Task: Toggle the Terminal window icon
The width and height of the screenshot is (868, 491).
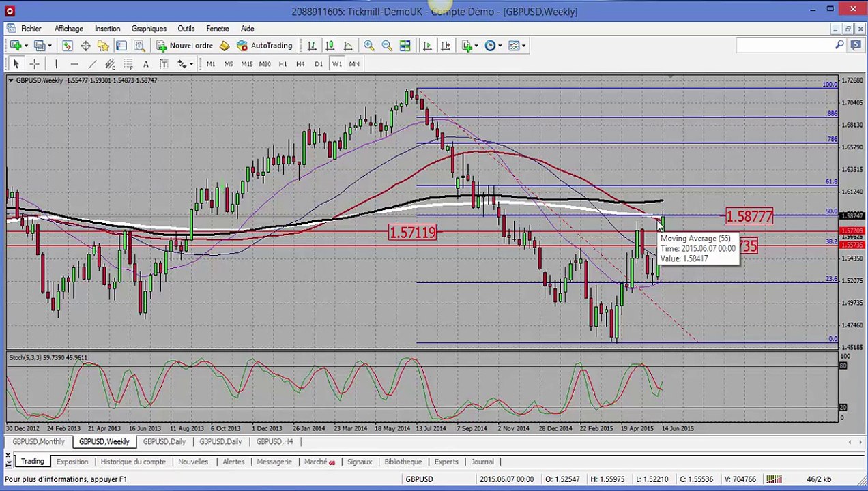Action: [121, 46]
